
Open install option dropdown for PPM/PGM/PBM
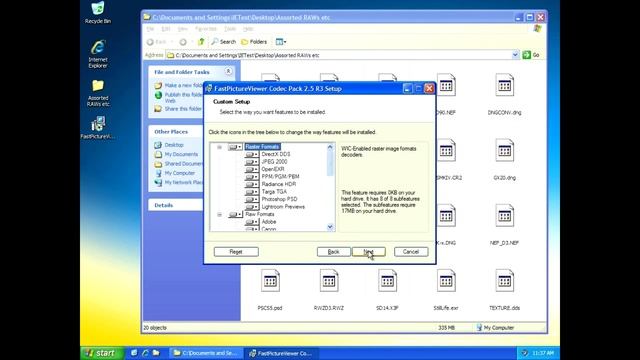tap(251, 177)
